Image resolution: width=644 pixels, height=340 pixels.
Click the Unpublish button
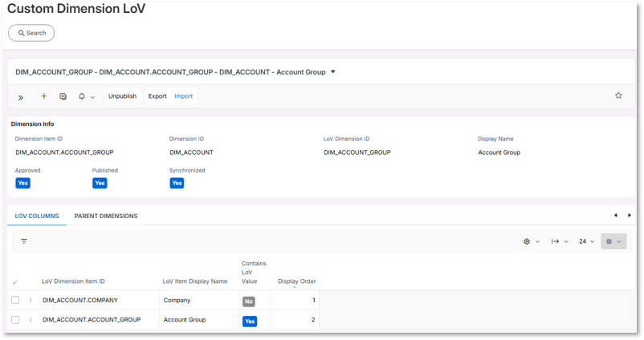click(122, 96)
